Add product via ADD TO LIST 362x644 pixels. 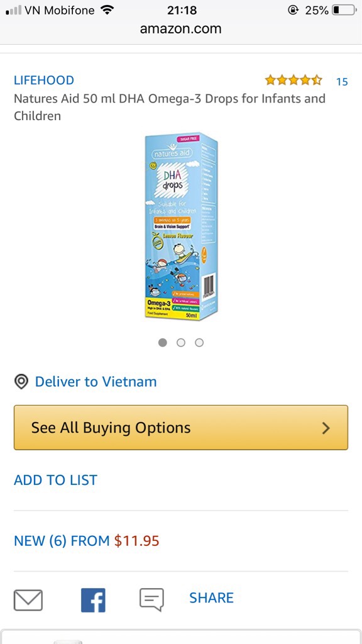click(x=55, y=480)
